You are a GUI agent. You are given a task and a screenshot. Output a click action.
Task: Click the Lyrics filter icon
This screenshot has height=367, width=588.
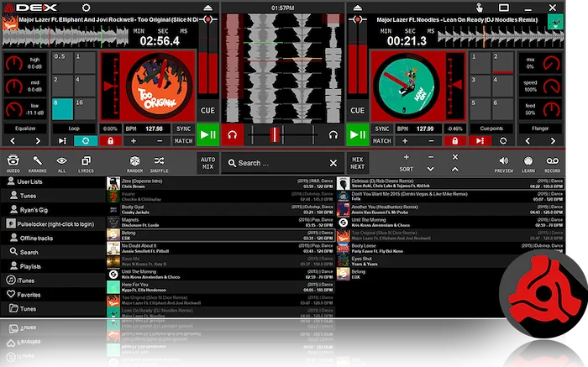86,160
